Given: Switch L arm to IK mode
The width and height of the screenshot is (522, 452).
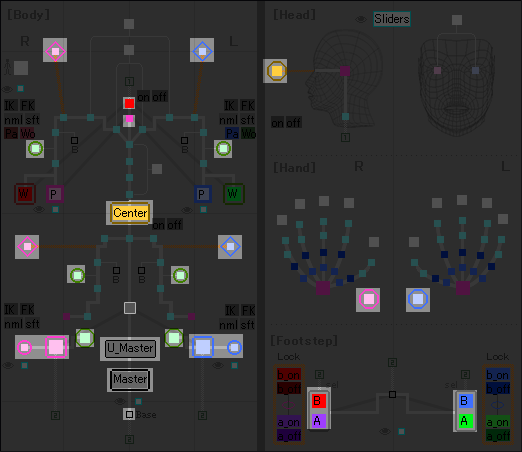Looking at the screenshot, I should pos(230,106).
